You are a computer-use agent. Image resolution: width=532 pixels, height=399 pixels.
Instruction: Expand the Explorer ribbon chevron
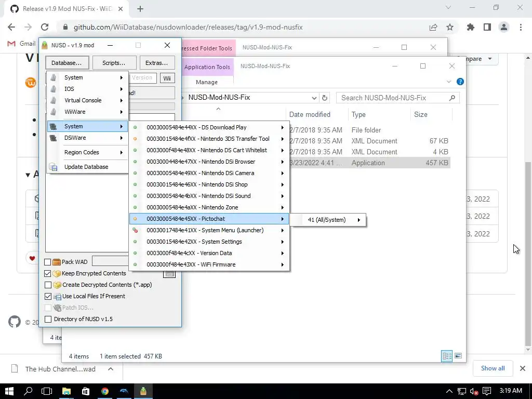(x=449, y=82)
